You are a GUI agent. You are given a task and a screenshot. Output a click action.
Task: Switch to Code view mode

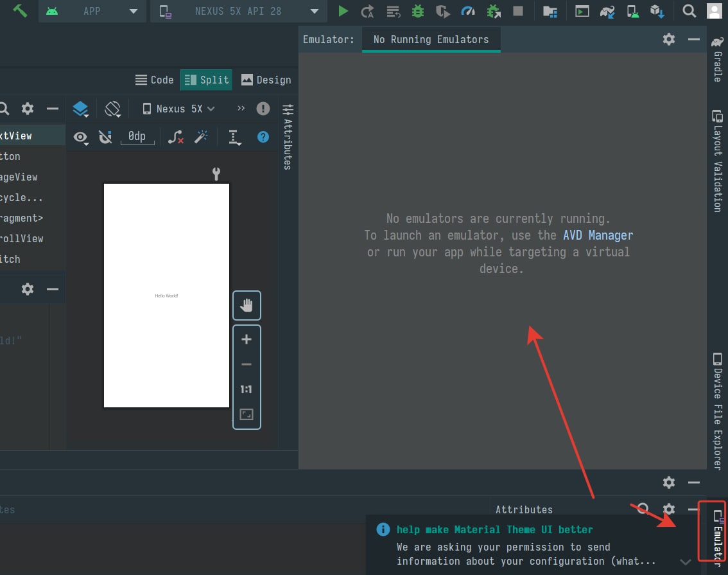coord(155,80)
